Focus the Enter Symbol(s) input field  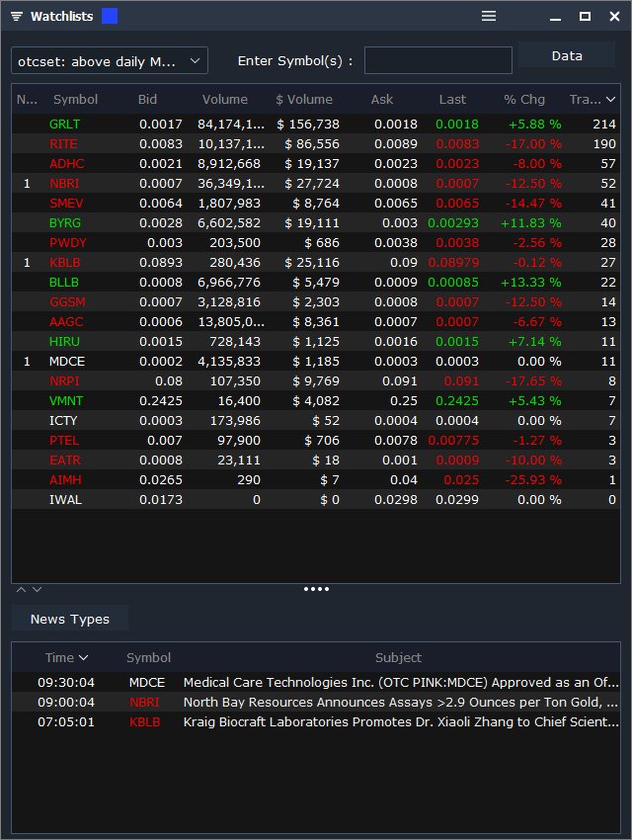point(438,60)
